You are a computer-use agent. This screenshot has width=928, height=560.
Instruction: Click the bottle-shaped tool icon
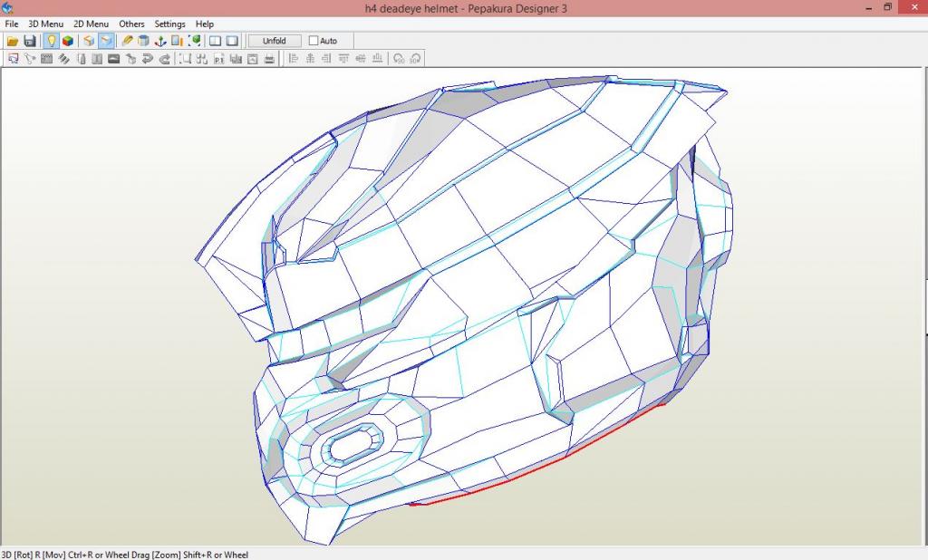[x=81, y=59]
